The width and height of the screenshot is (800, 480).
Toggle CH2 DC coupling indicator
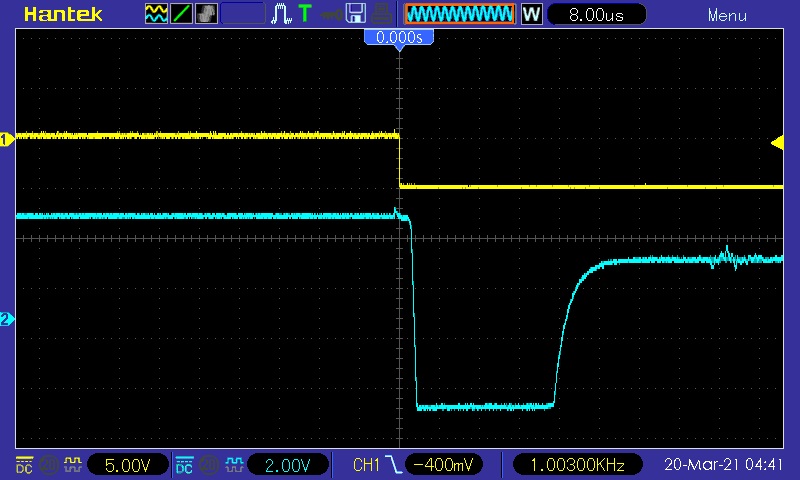click(184, 465)
